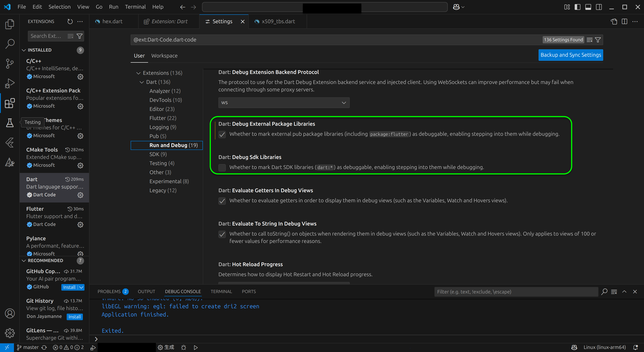644x352 pixels.
Task: Clear the debug console output
Action: point(614,292)
